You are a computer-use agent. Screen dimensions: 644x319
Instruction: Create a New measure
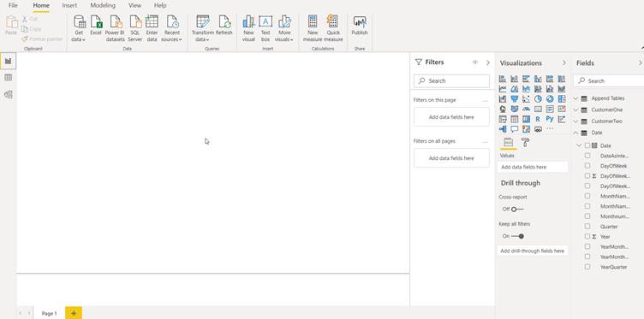coord(313,28)
